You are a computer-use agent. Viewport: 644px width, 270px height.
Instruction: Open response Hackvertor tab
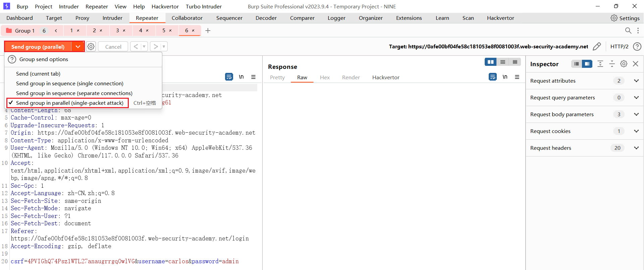tap(386, 77)
